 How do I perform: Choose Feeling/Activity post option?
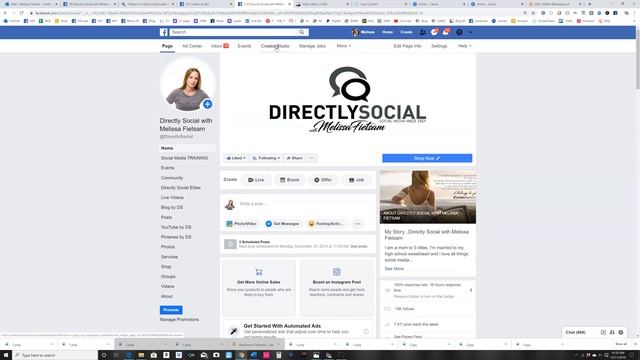click(326, 224)
